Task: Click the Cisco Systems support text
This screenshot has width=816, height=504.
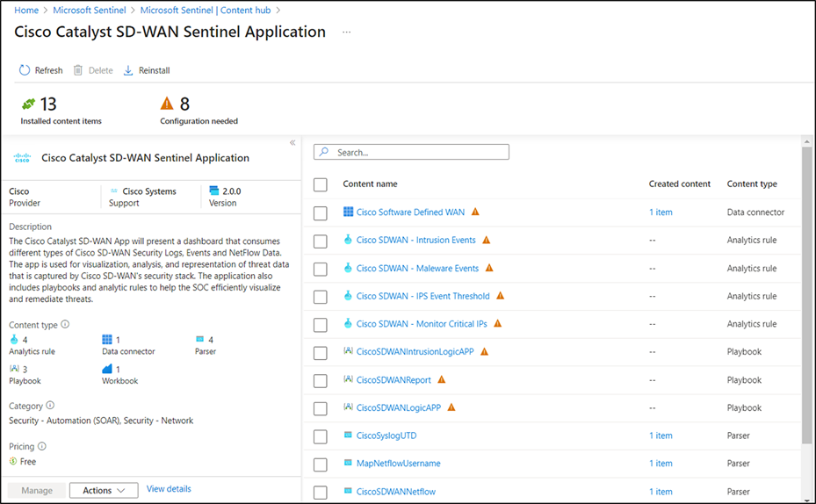Action: click(x=149, y=191)
